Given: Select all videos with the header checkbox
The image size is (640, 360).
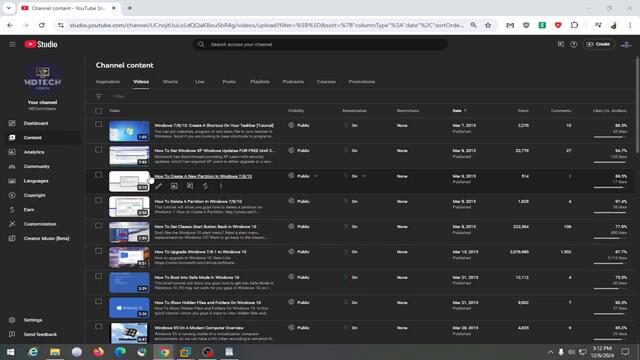Looking at the screenshot, I should point(99,111).
